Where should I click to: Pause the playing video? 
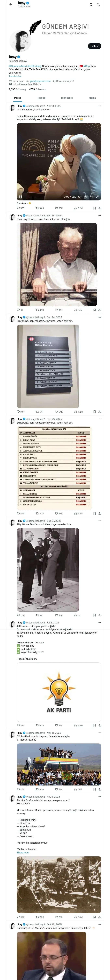(x=21, y=197)
